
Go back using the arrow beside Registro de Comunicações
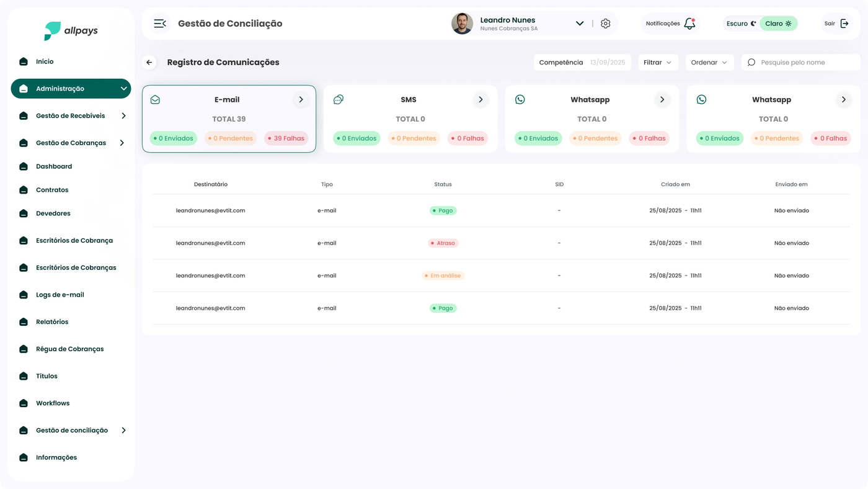(149, 63)
